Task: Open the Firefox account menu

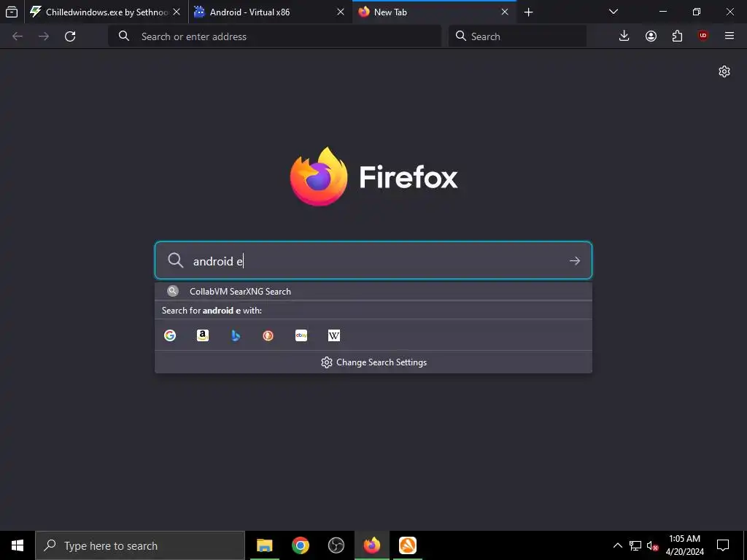Action: (651, 36)
